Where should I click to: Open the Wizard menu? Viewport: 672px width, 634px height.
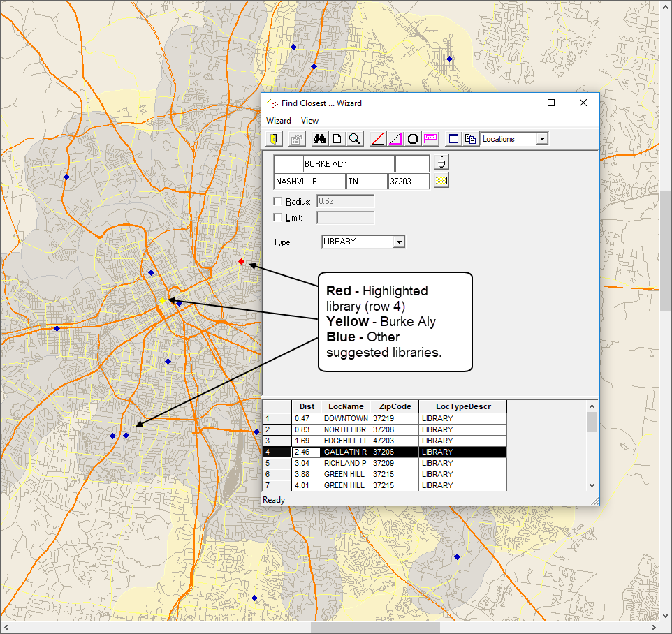tap(279, 120)
